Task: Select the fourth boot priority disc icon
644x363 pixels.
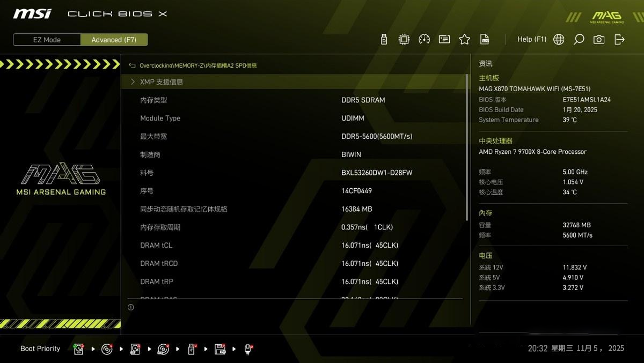Action: [x=163, y=349]
